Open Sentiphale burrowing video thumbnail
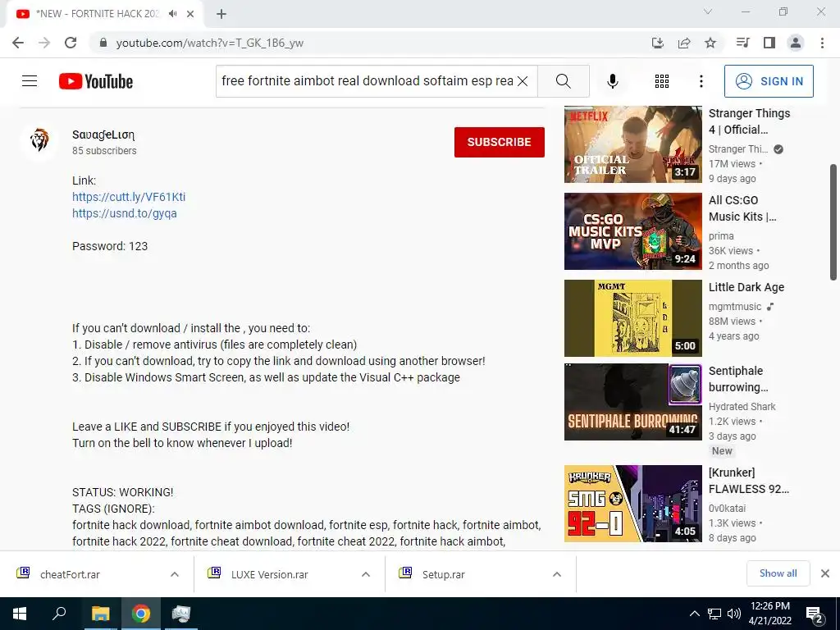The width and height of the screenshot is (840, 630). pos(632,402)
